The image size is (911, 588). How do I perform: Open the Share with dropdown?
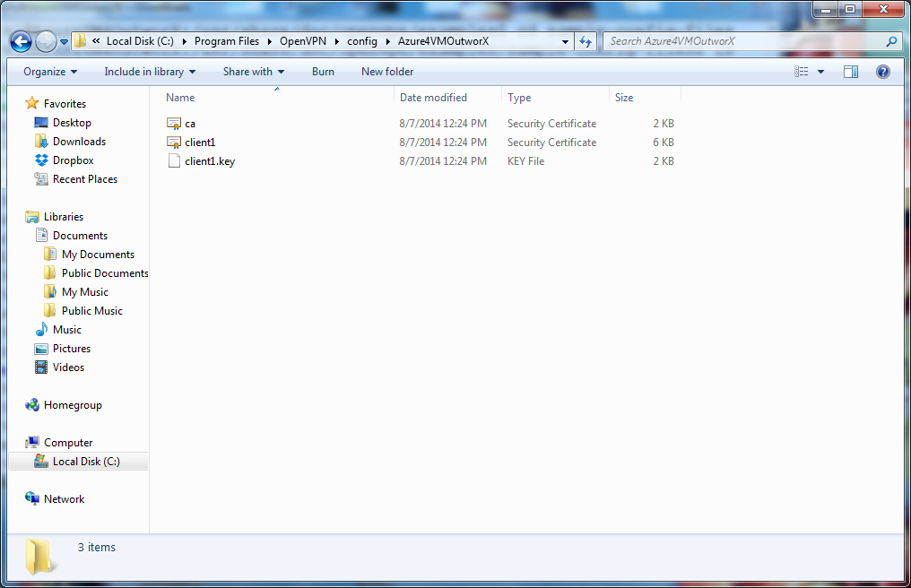click(x=253, y=72)
